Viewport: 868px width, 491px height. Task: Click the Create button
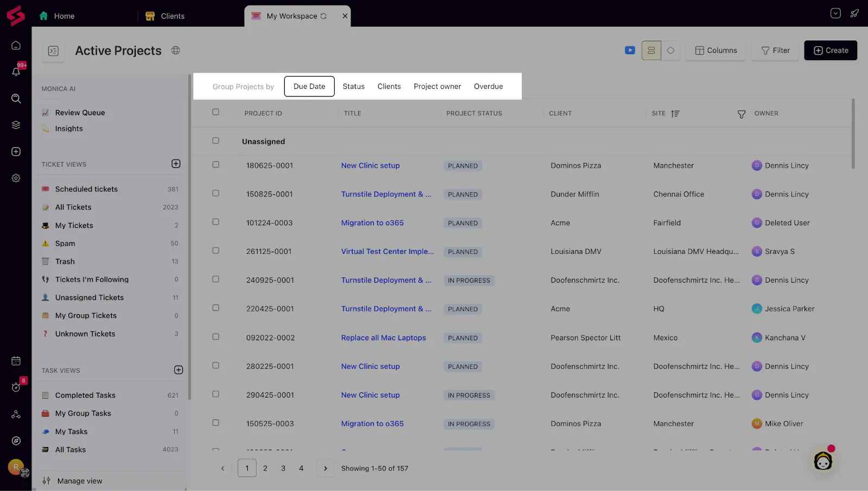831,50
